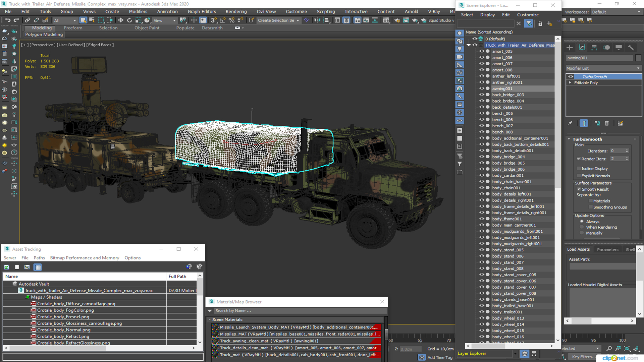
Task: Switch to the Freeform ribbon tab
Action: pos(73,28)
